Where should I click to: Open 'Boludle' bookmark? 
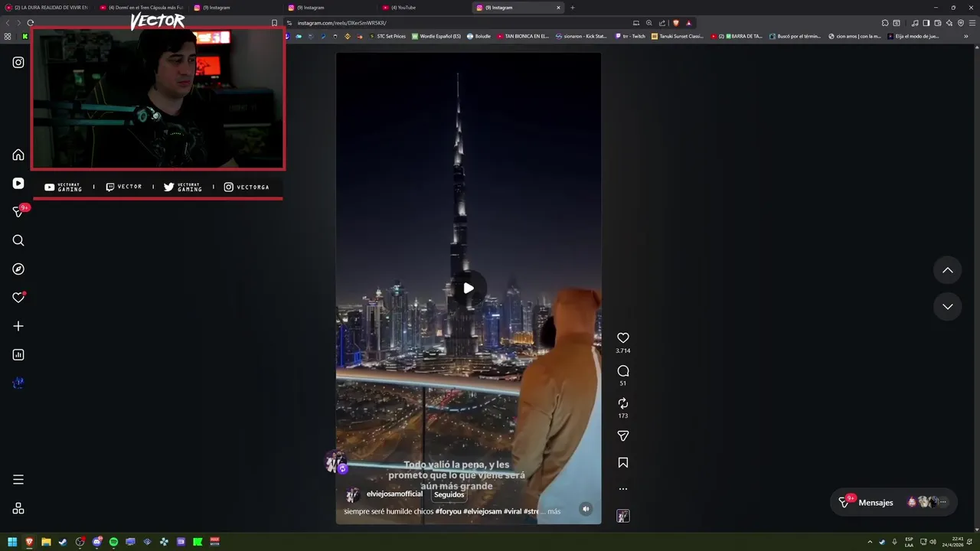tap(479, 36)
